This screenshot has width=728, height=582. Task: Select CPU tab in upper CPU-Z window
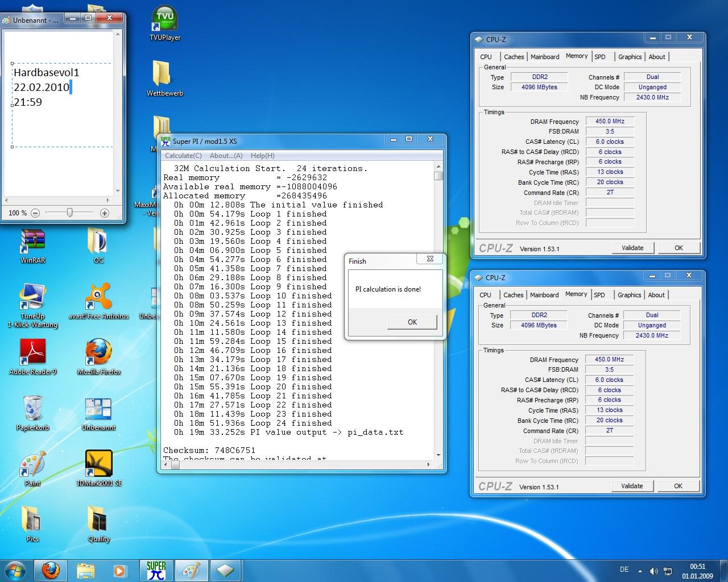coord(486,57)
